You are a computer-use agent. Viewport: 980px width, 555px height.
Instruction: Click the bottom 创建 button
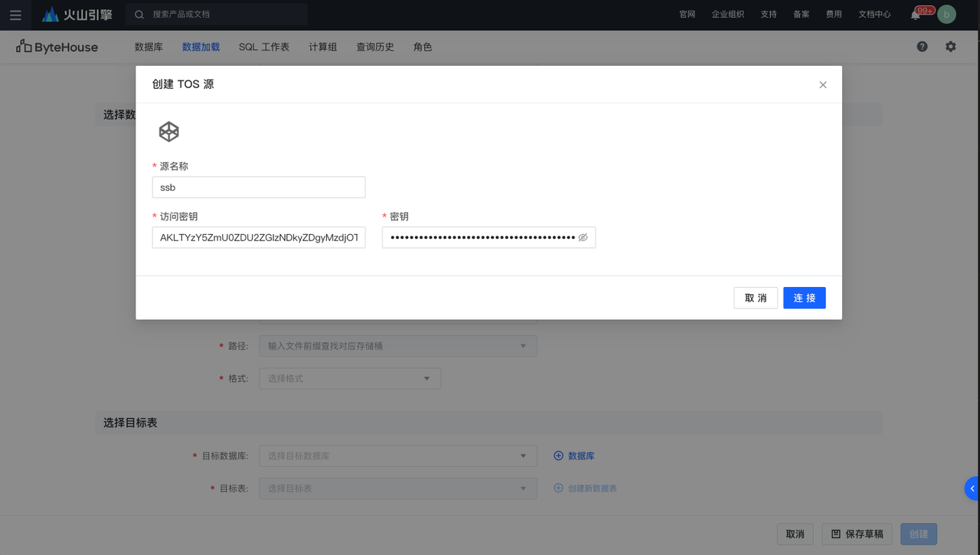(x=919, y=534)
